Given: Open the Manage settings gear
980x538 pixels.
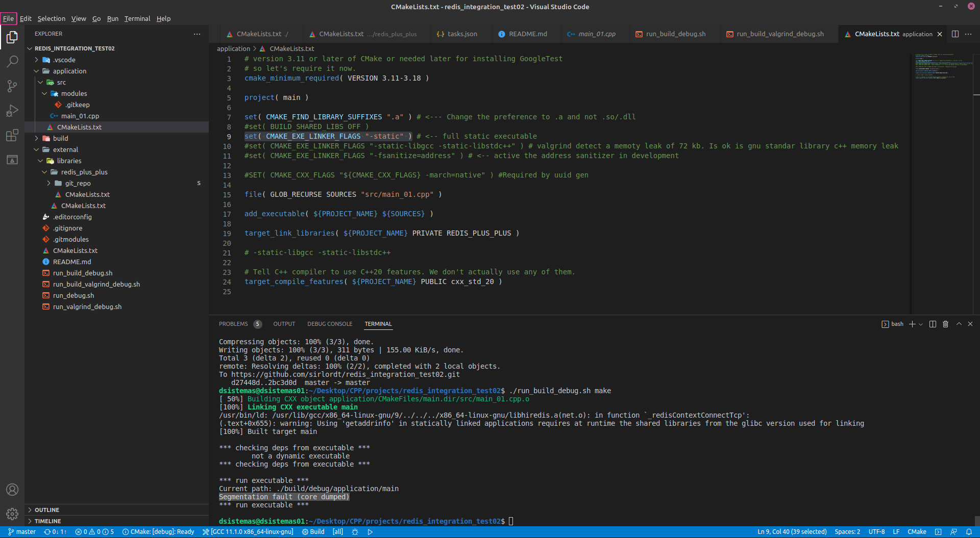Looking at the screenshot, I should (12, 514).
